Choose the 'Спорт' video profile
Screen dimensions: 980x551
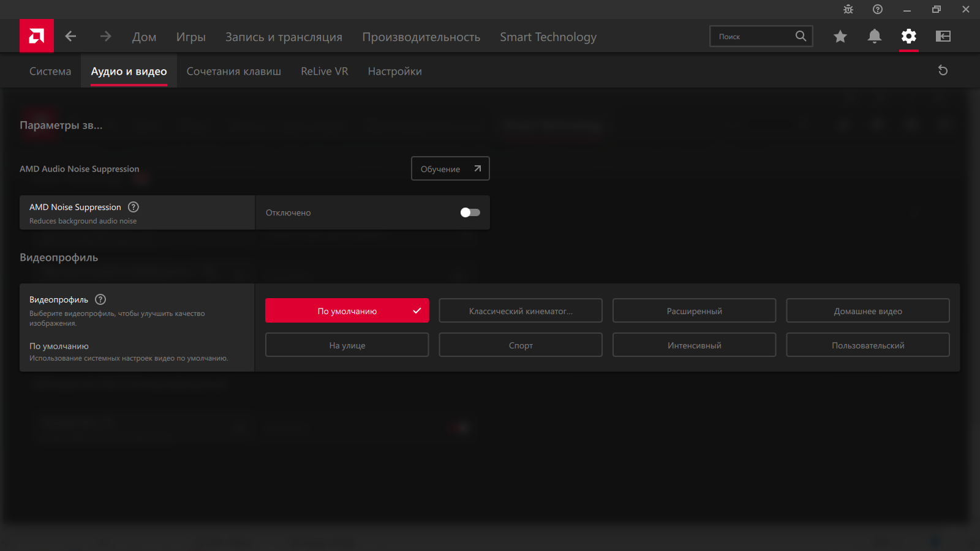coord(521,345)
